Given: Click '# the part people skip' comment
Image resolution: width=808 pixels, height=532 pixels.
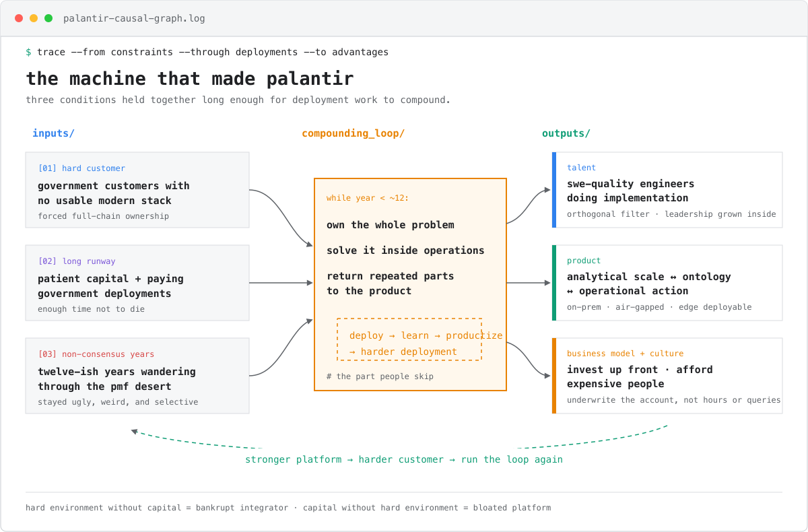Looking at the screenshot, I should 380,376.
